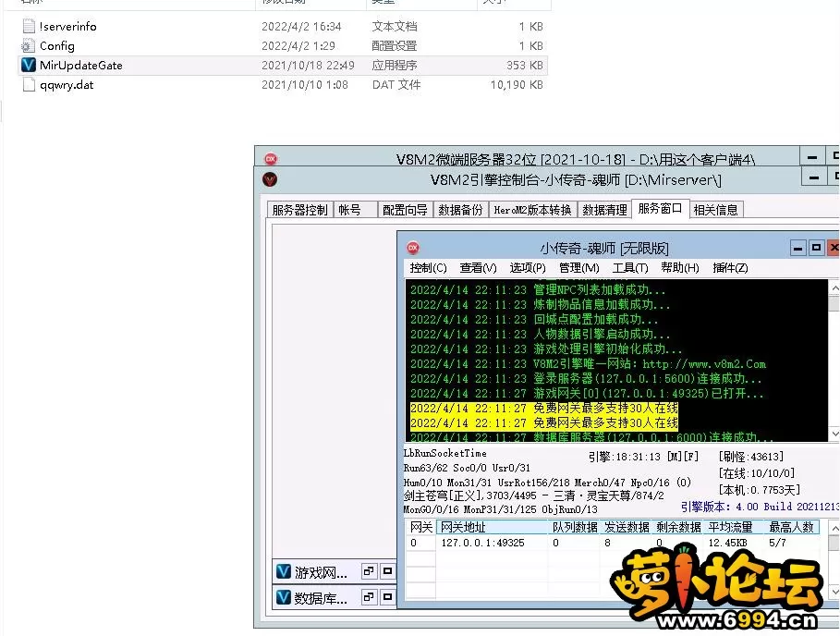Click the 平均流量 column header
Image resolution: width=840 pixels, height=636 pixels.
pos(733,527)
